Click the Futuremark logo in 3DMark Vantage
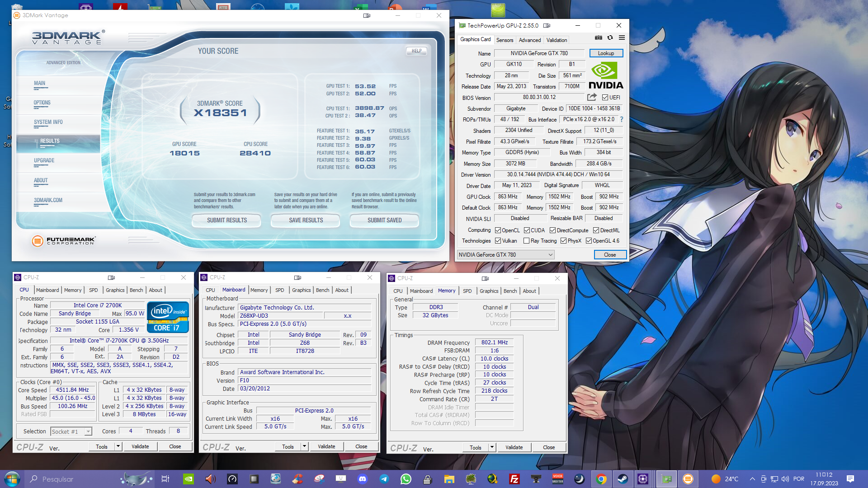868x488 pixels. (x=64, y=241)
